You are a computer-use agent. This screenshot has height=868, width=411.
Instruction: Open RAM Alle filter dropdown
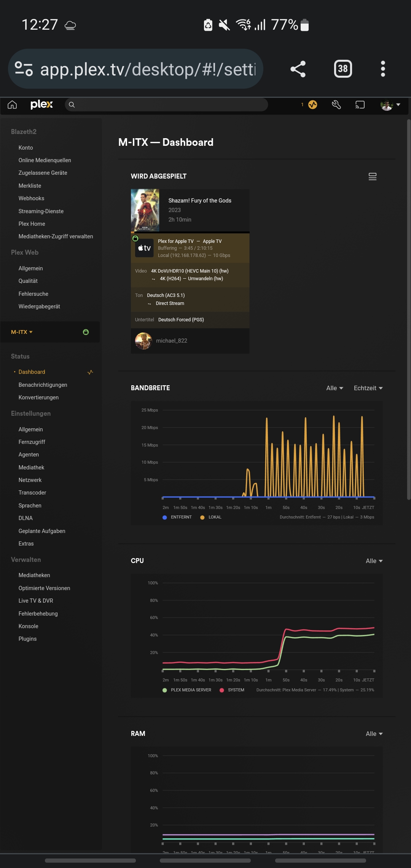click(374, 734)
